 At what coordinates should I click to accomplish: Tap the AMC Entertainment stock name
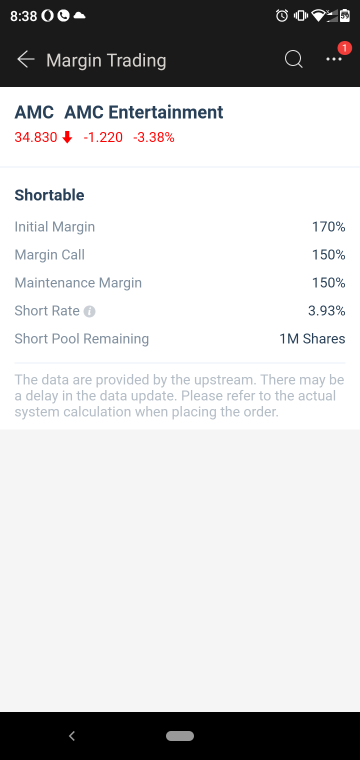(x=143, y=112)
